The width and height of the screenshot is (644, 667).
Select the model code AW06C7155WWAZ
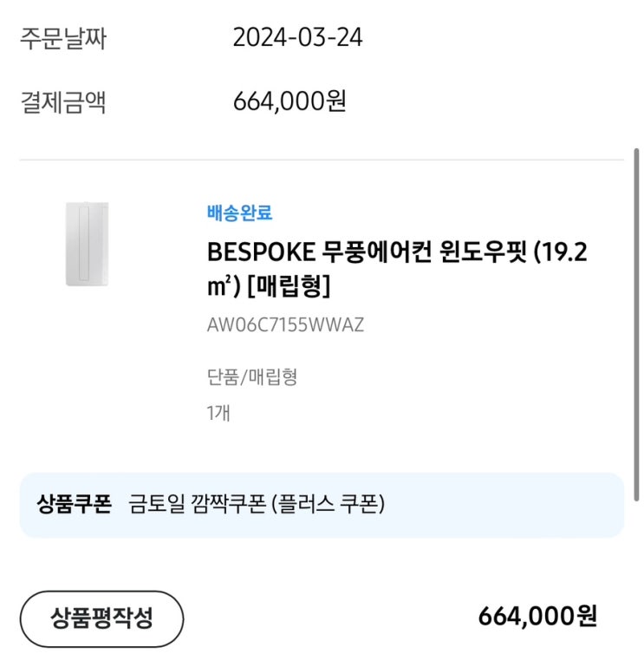(285, 325)
